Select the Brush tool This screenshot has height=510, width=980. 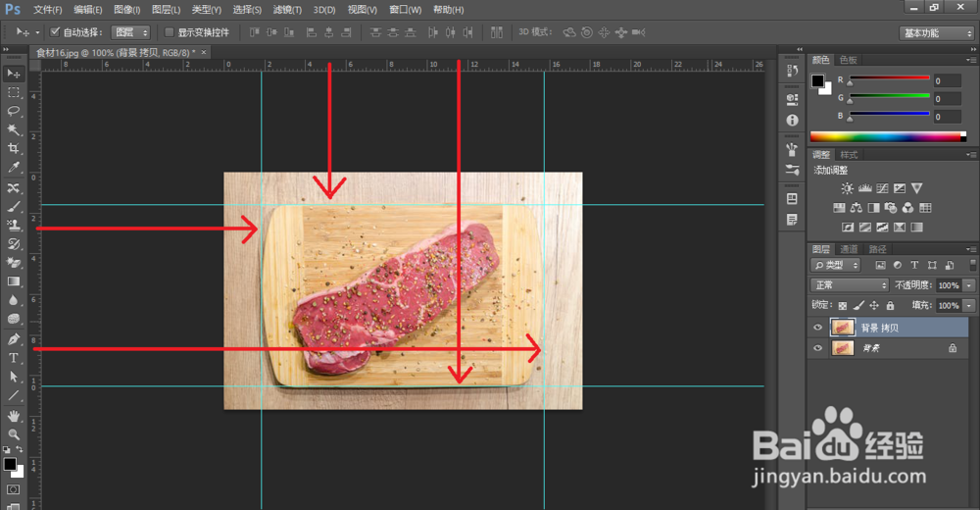pos(13,207)
